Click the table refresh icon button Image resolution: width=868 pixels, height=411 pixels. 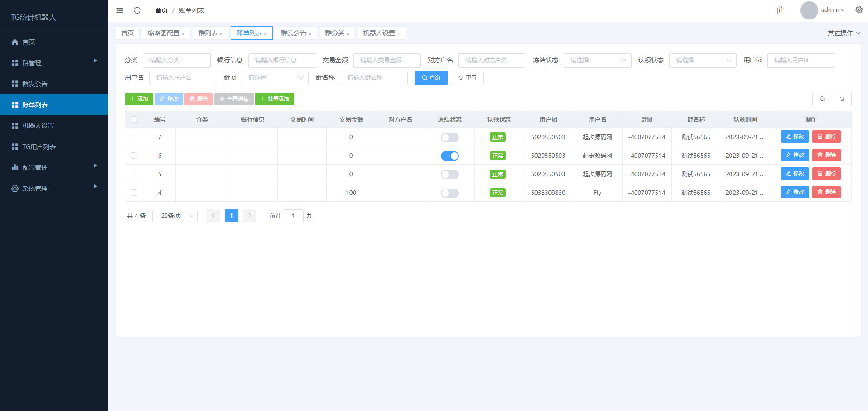[x=842, y=99]
